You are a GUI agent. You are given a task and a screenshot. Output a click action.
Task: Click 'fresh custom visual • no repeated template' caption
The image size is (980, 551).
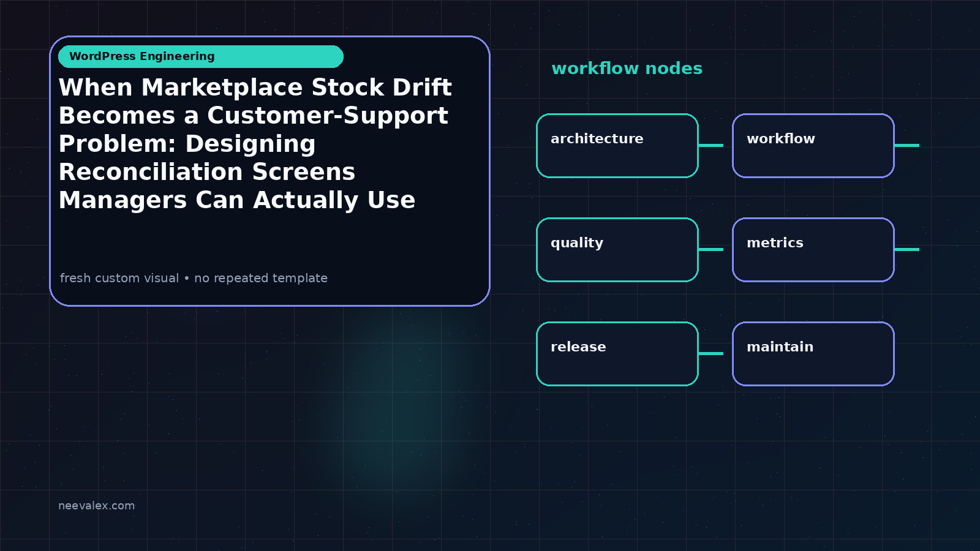point(194,278)
